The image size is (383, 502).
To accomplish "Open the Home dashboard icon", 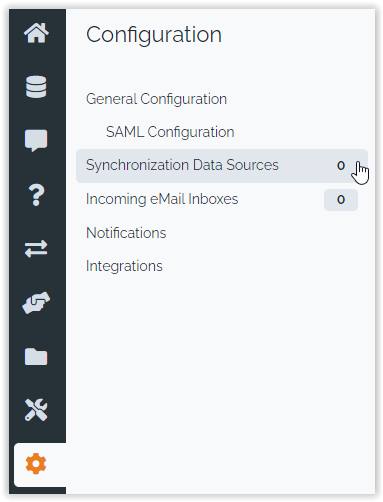I will pos(36,33).
